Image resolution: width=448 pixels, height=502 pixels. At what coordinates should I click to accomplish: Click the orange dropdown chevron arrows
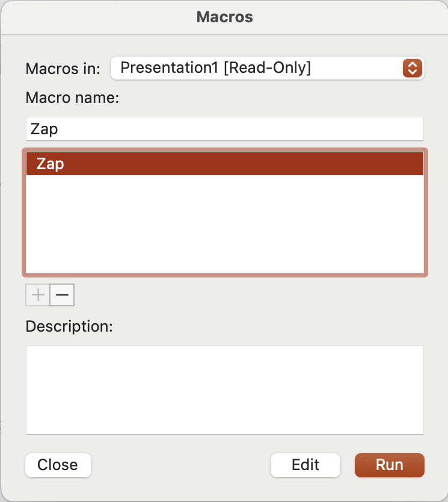[412, 69]
